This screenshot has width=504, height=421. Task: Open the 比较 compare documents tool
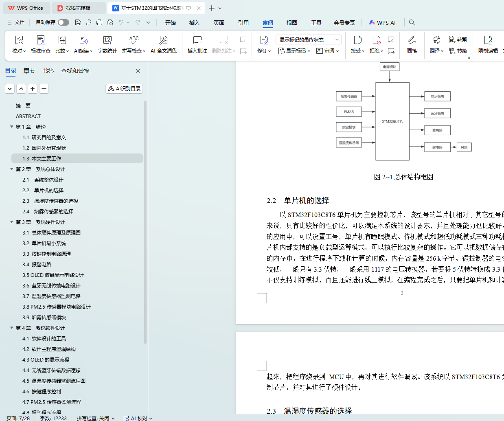(x=62, y=45)
